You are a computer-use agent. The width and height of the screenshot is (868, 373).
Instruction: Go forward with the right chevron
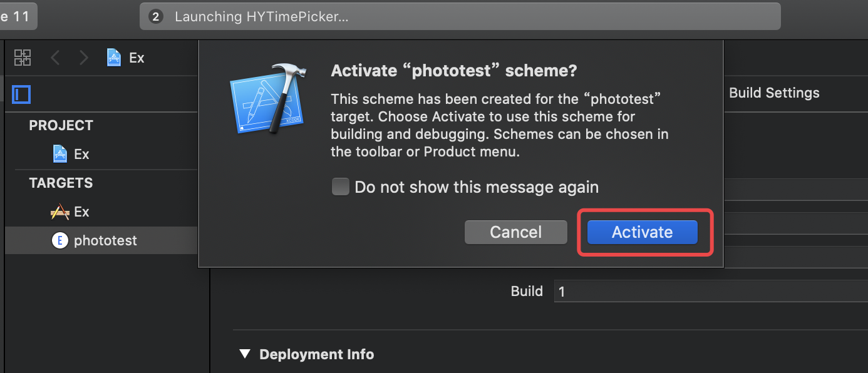[x=84, y=58]
